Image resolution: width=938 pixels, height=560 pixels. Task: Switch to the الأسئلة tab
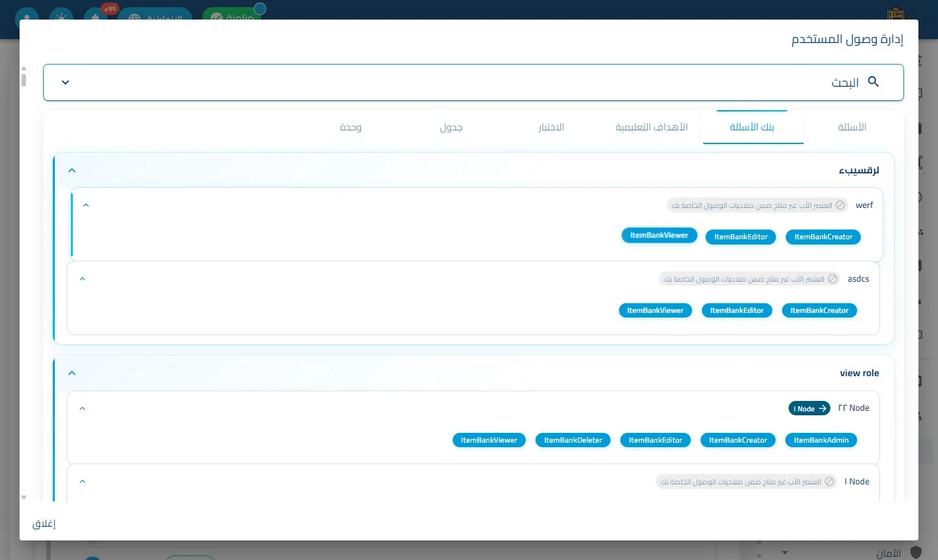[852, 127]
